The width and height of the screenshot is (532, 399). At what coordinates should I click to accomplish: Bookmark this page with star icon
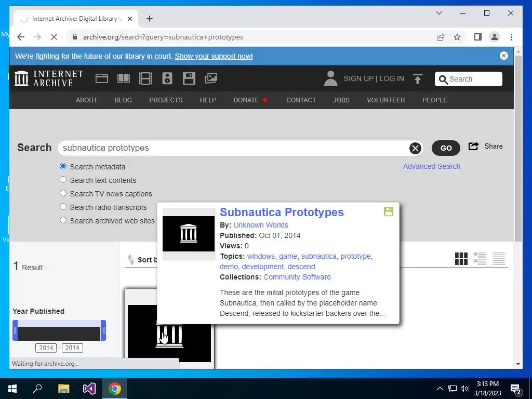[457, 37]
